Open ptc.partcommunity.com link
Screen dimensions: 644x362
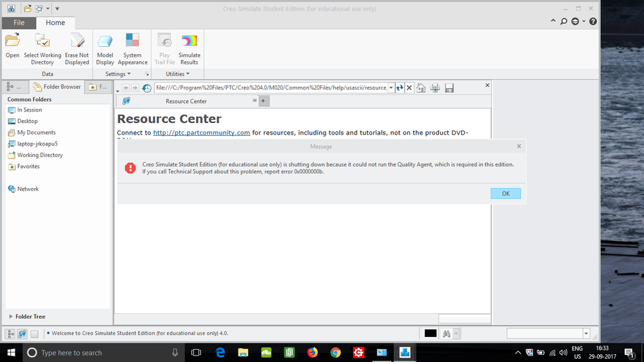[201, 133]
